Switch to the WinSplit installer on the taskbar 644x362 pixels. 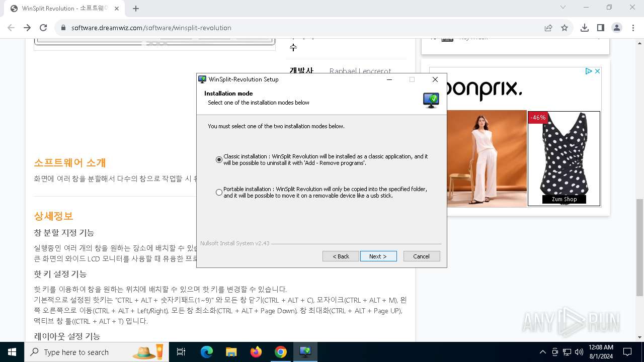[x=305, y=352]
